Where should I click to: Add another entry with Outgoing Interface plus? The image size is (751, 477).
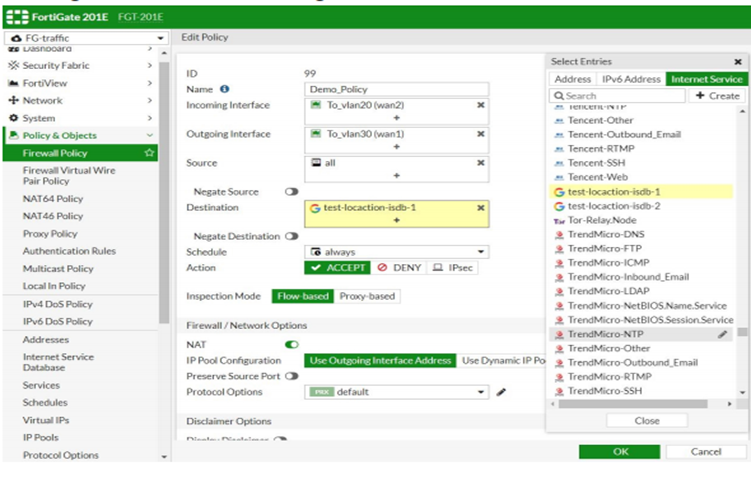(396, 148)
